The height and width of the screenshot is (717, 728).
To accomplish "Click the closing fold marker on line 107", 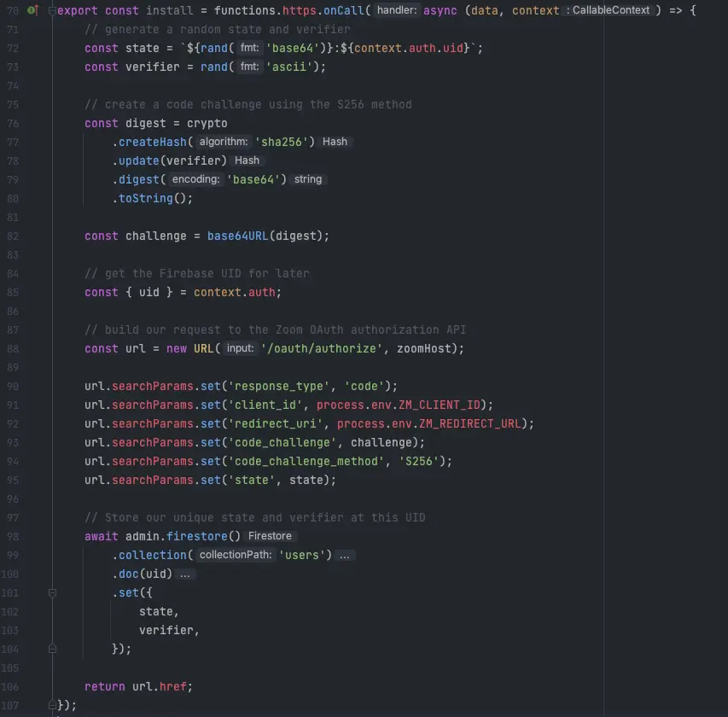I will pos(53,705).
